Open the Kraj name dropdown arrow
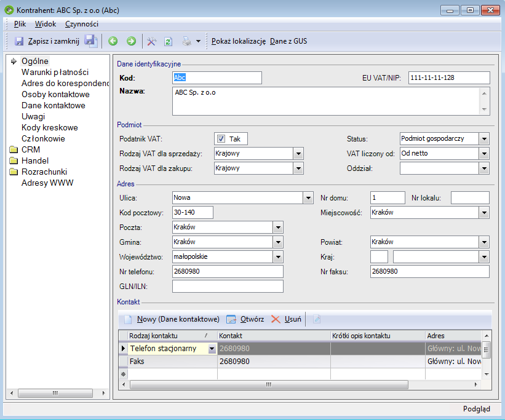The height and width of the screenshot is (420, 505). pos(484,257)
